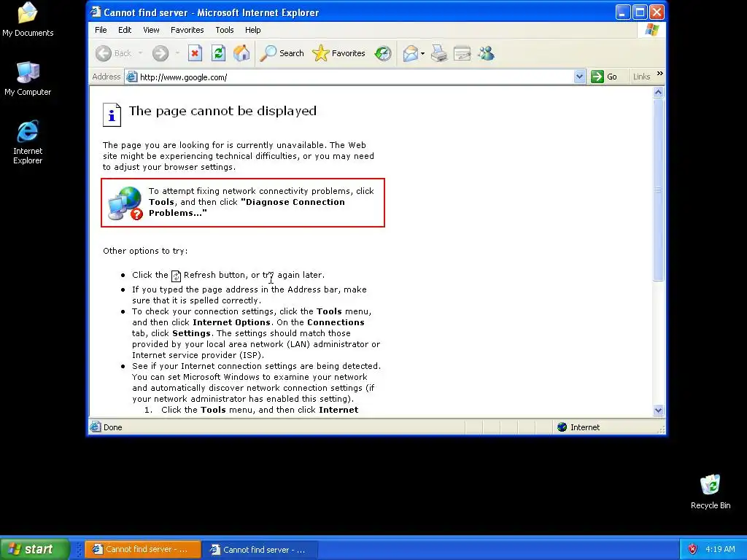Open the Back button history dropdown
The image size is (747, 560).
[x=141, y=53]
